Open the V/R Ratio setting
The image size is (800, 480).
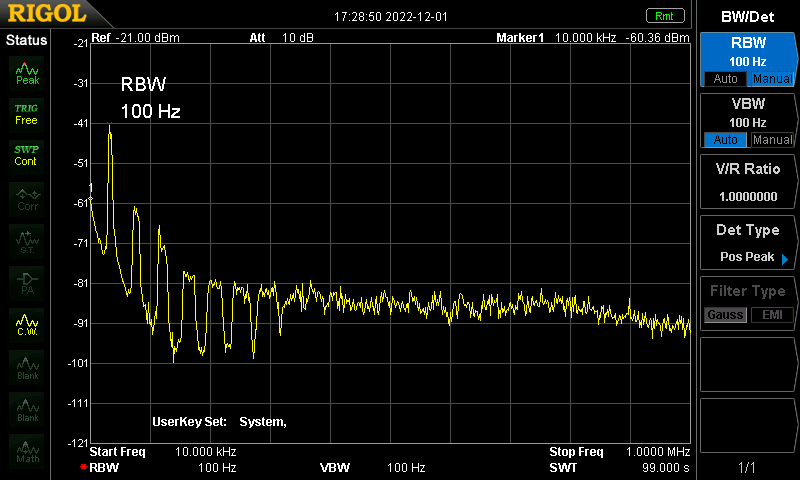click(x=747, y=182)
